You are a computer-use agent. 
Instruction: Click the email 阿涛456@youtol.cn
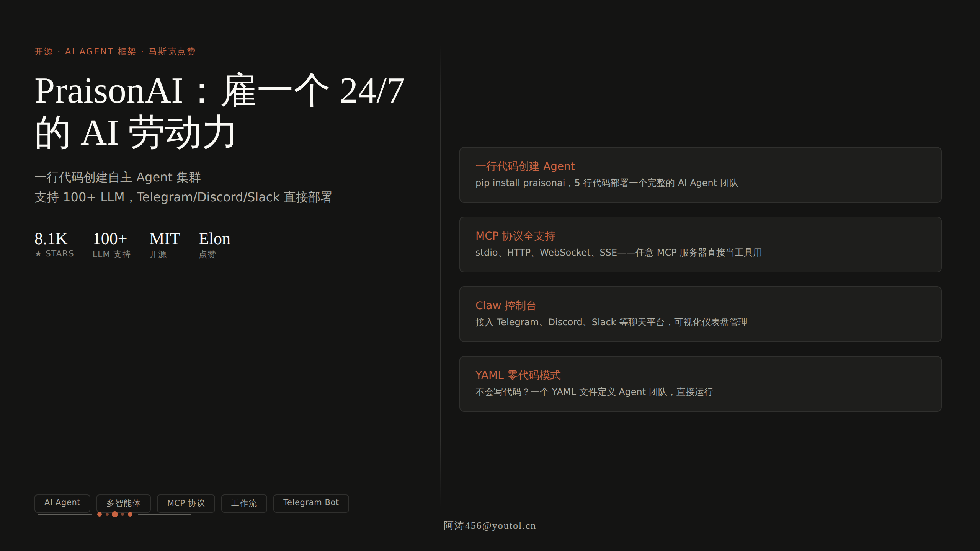[490, 526]
